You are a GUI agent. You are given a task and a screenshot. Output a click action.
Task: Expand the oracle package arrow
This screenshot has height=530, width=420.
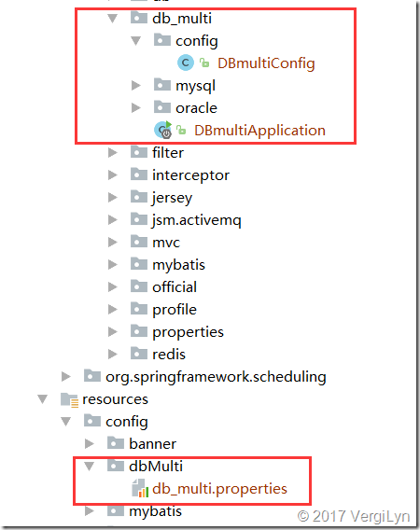pyautogui.click(x=136, y=108)
